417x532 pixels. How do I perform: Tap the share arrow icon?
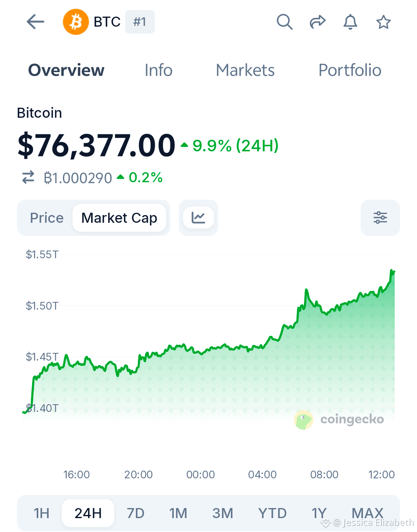pos(318,22)
